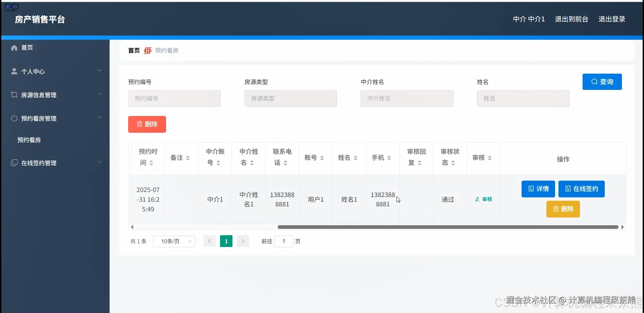Click the blue 查询 search button
This screenshot has width=644, height=313.
point(602,82)
